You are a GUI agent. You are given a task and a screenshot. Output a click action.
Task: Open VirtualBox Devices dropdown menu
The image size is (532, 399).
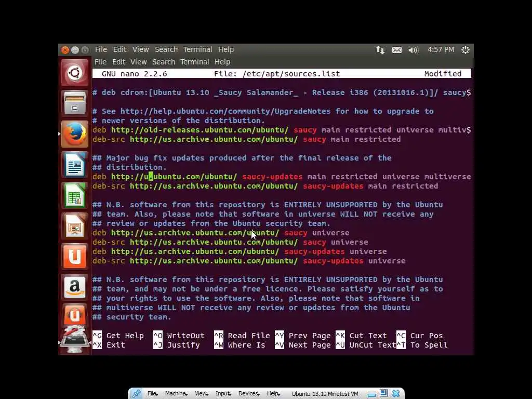tap(249, 394)
